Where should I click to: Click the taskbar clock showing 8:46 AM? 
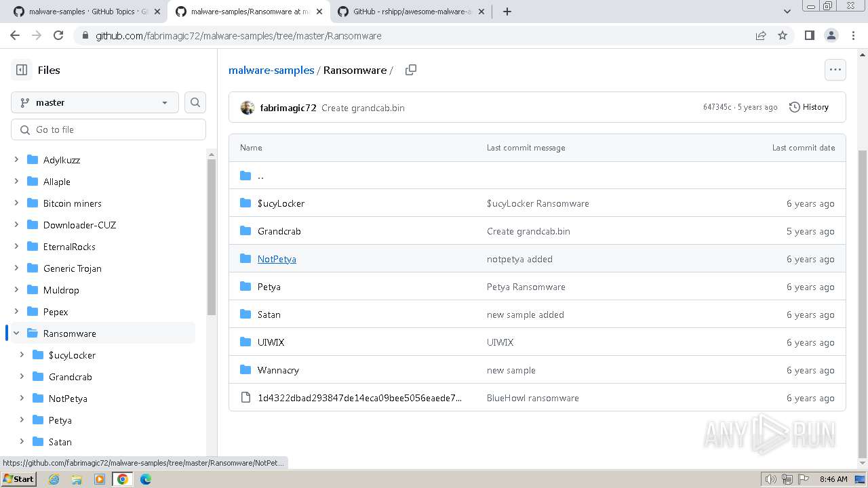(x=833, y=479)
